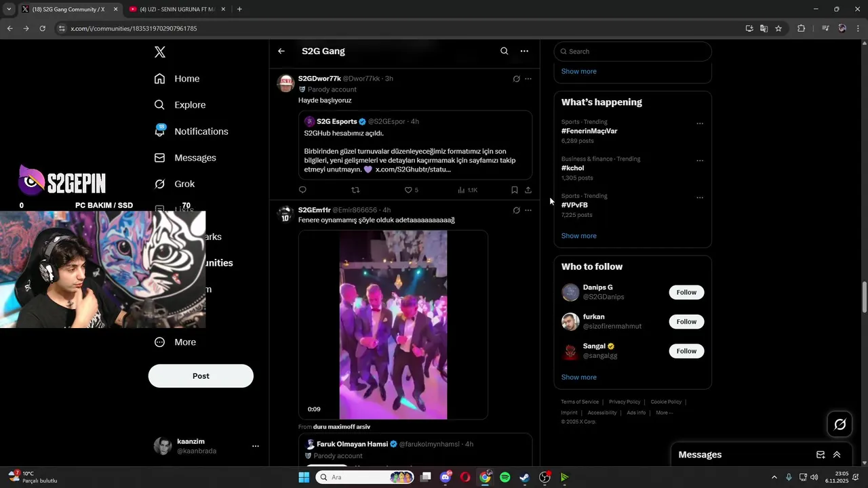Open S2GEm1r profile name
The height and width of the screenshot is (488, 868).
point(314,210)
